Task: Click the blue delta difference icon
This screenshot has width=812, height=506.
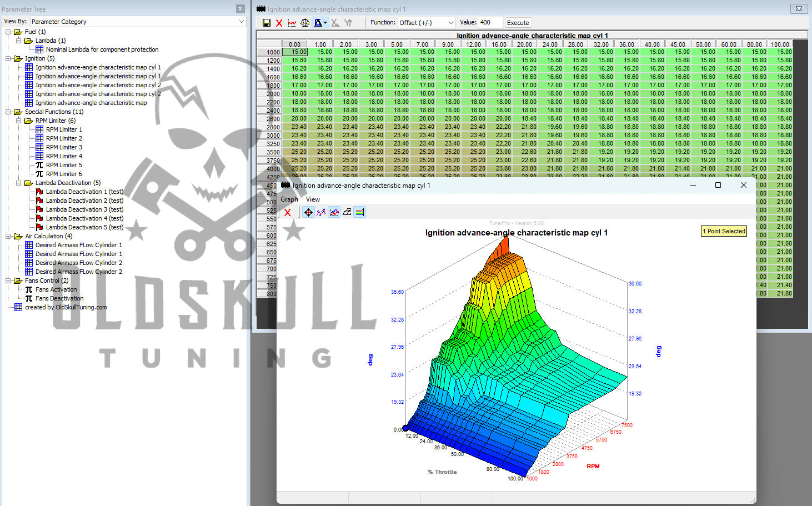Action: pyautogui.click(x=318, y=23)
